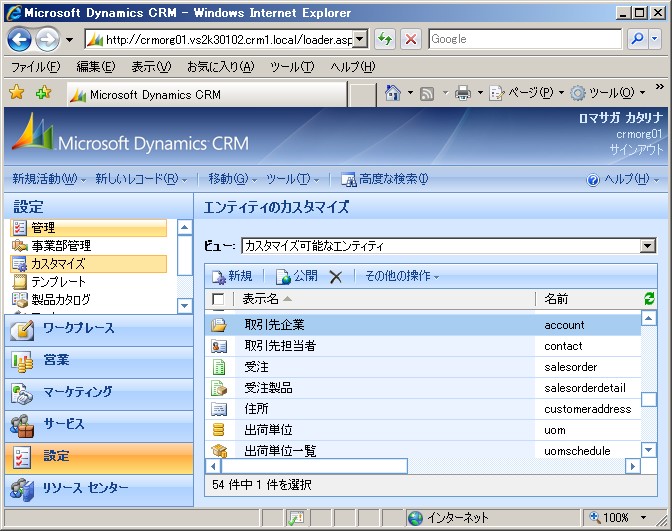Viewport: 672px width, 531px height.
Task: Open the ファイル(F) menu
Action: [x=36, y=67]
